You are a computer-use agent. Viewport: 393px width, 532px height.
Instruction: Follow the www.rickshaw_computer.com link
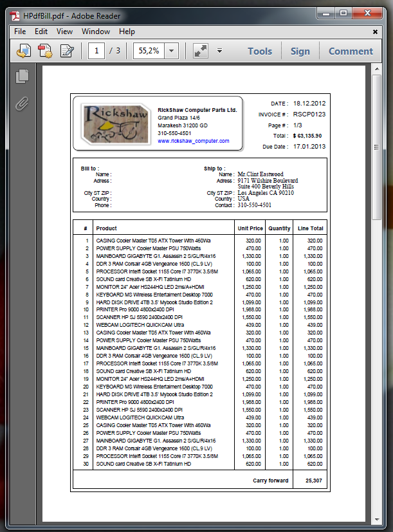[x=193, y=141]
